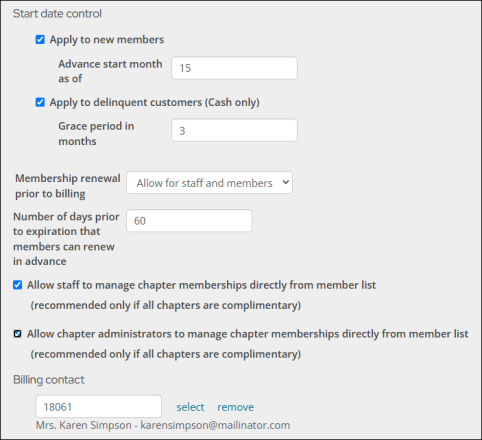Click the chevron arrow of Allow for staff dropdown
The image size is (482, 440).
(285, 182)
